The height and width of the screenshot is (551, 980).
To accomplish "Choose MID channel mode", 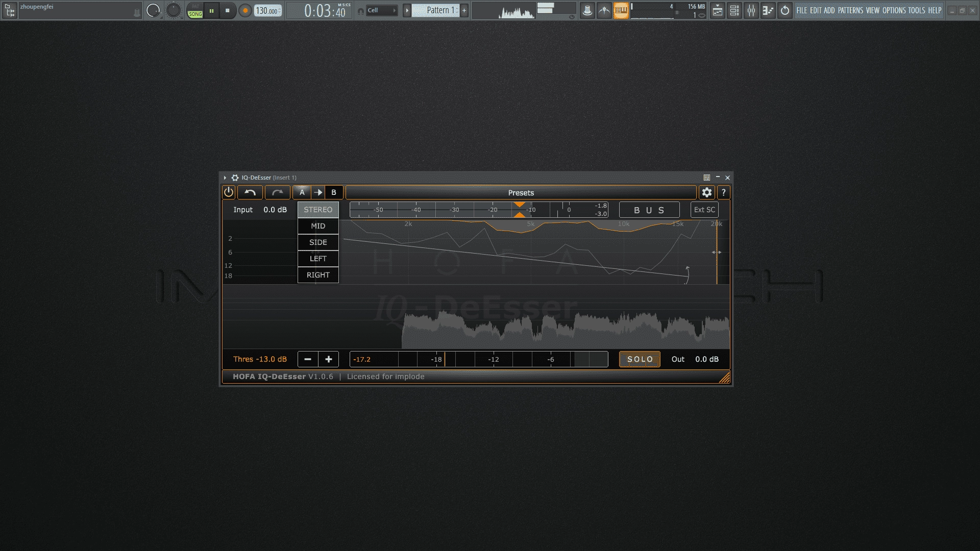I will point(318,226).
